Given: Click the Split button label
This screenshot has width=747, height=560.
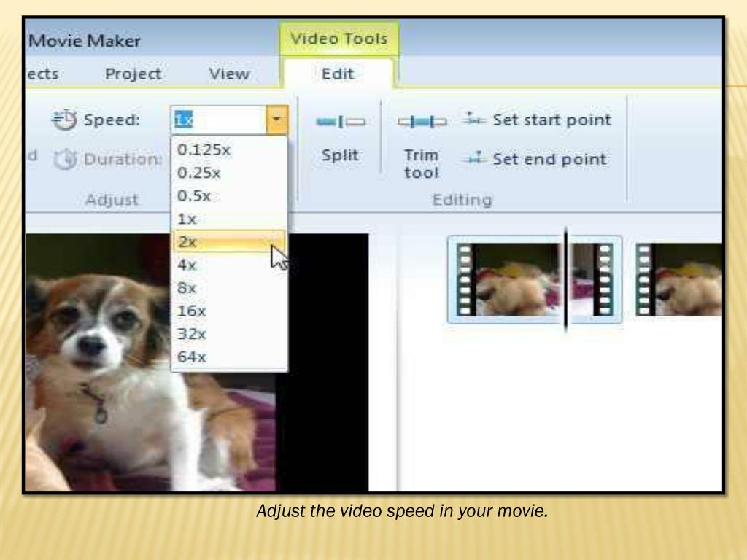Looking at the screenshot, I should coord(340,155).
